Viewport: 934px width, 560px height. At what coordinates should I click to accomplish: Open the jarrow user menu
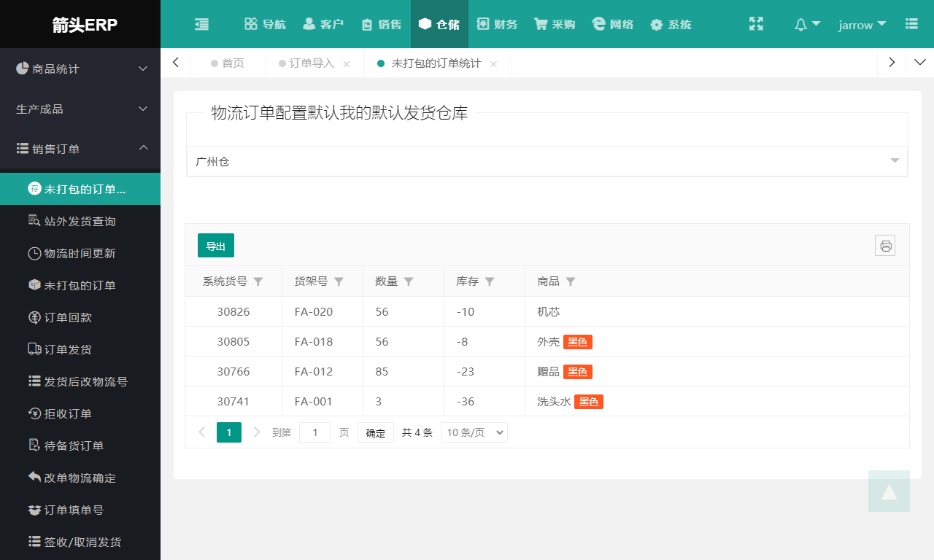coord(862,24)
